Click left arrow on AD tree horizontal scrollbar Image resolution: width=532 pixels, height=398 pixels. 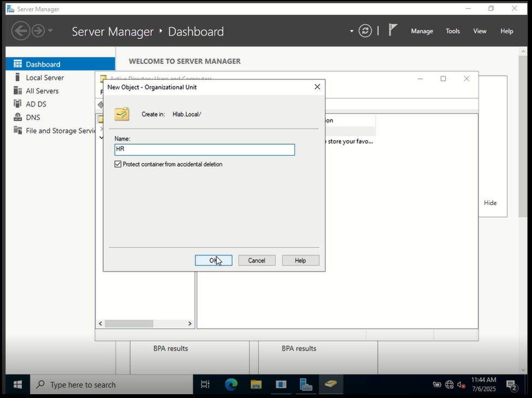coord(101,324)
